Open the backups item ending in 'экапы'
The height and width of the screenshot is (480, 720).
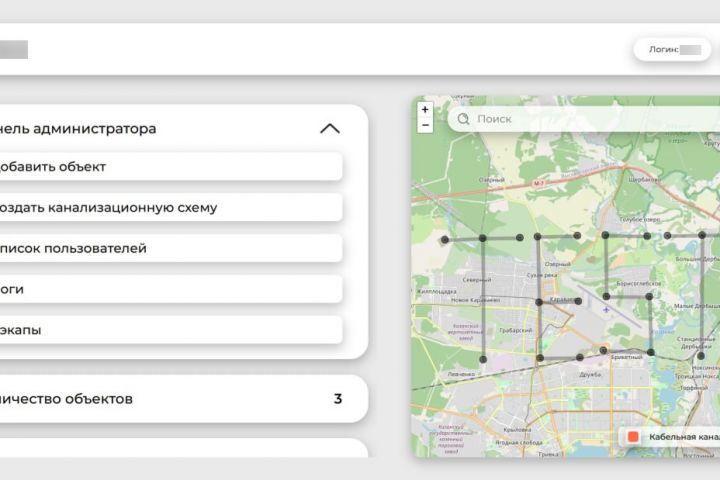tap(170, 330)
